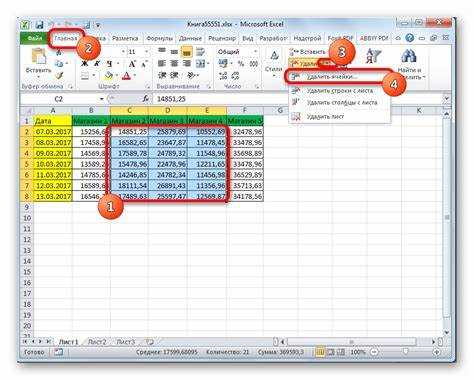Click the Save icon in quick access toolbar
This screenshot has height=380, width=474.
[x=40, y=25]
